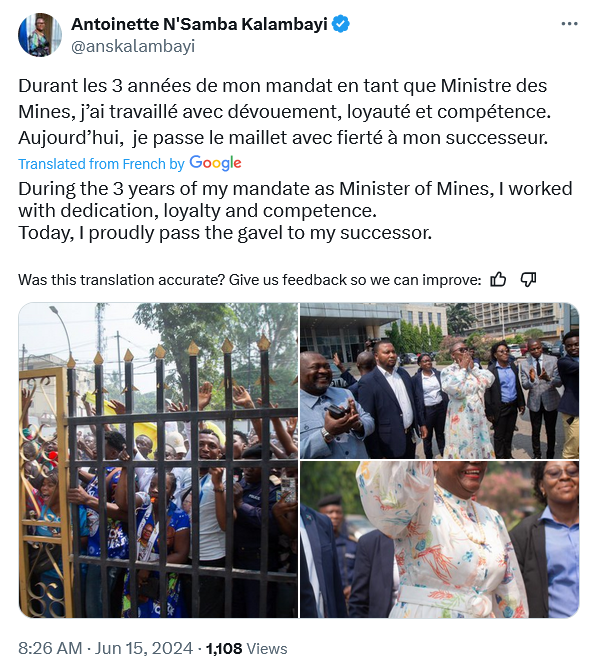Visit the @anskalambayi handle

pyautogui.click(x=133, y=46)
